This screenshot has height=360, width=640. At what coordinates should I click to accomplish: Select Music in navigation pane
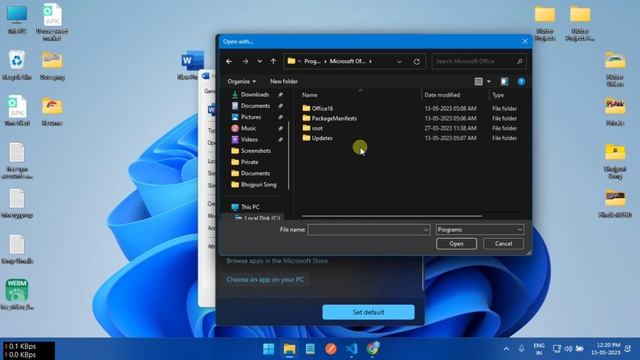[x=248, y=128]
